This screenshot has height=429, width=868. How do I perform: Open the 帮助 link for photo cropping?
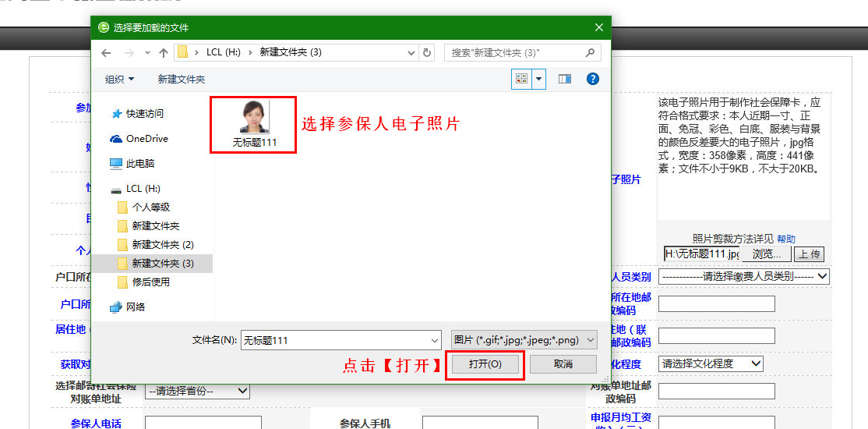click(786, 239)
